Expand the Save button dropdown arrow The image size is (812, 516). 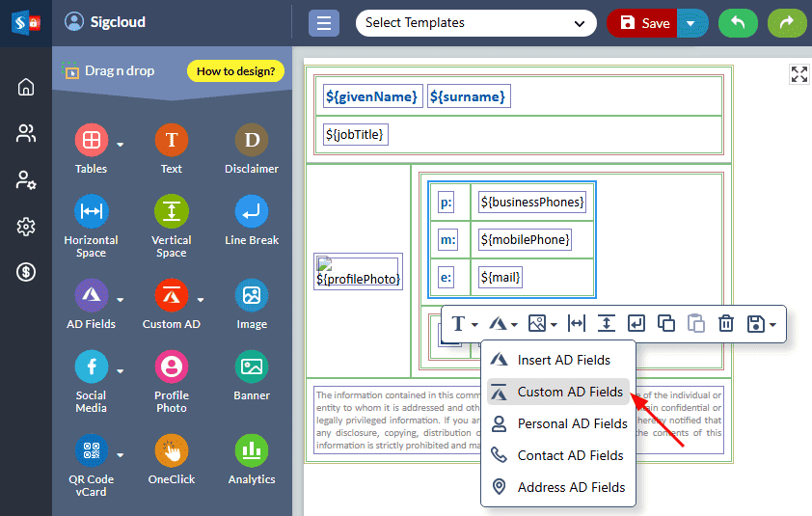click(691, 23)
